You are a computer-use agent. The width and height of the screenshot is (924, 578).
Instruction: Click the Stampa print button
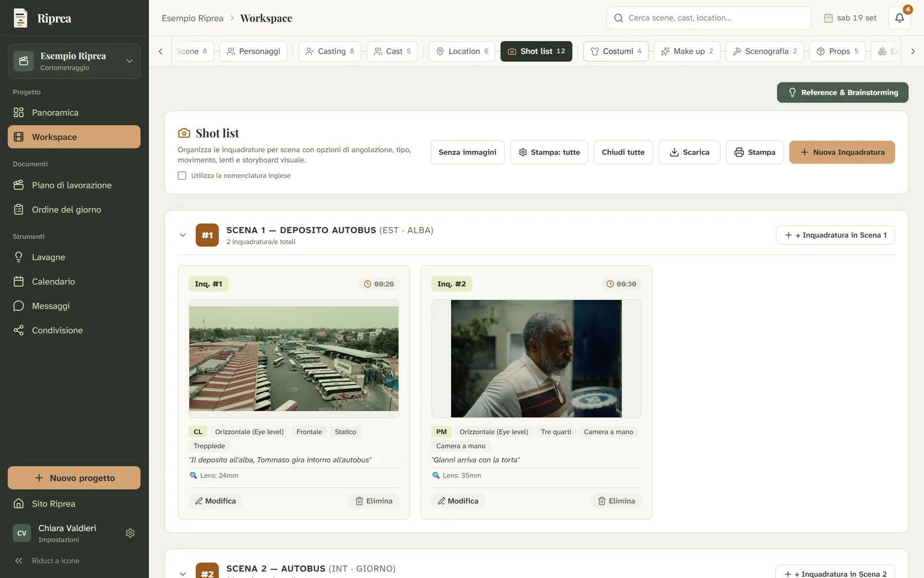[755, 152]
